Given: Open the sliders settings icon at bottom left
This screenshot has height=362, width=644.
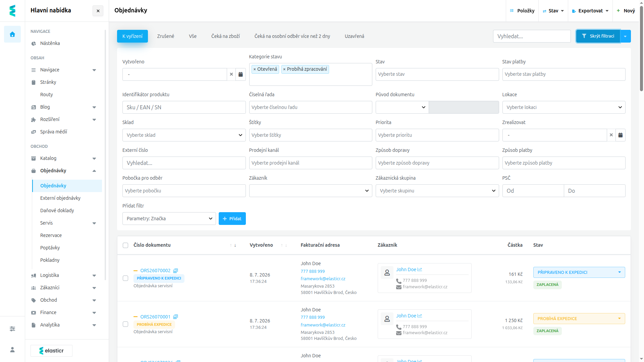Looking at the screenshot, I should pos(12,329).
